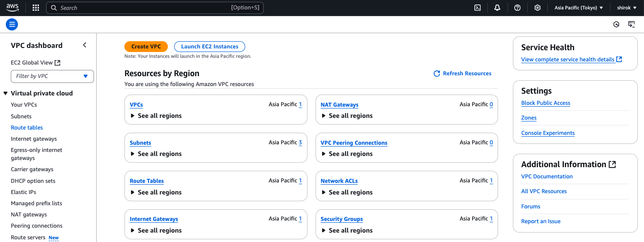Open the services grid menu icon
Image resolution: width=644 pixels, height=242 pixels.
coord(36,8)
